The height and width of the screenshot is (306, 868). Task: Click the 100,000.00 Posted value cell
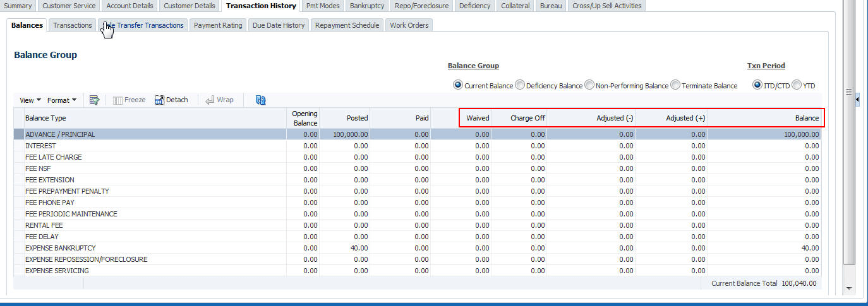coord(345,134)
